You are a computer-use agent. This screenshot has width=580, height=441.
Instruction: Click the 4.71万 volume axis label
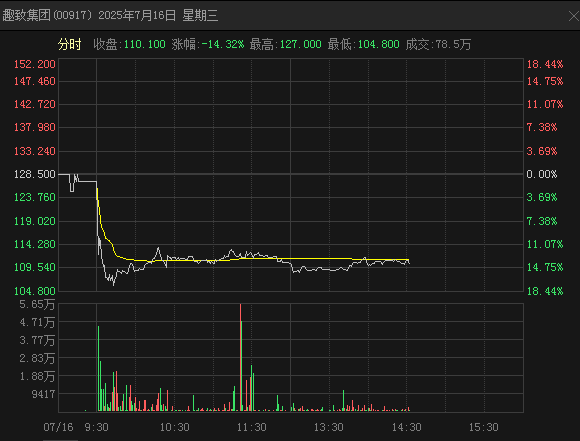point(37,322)
